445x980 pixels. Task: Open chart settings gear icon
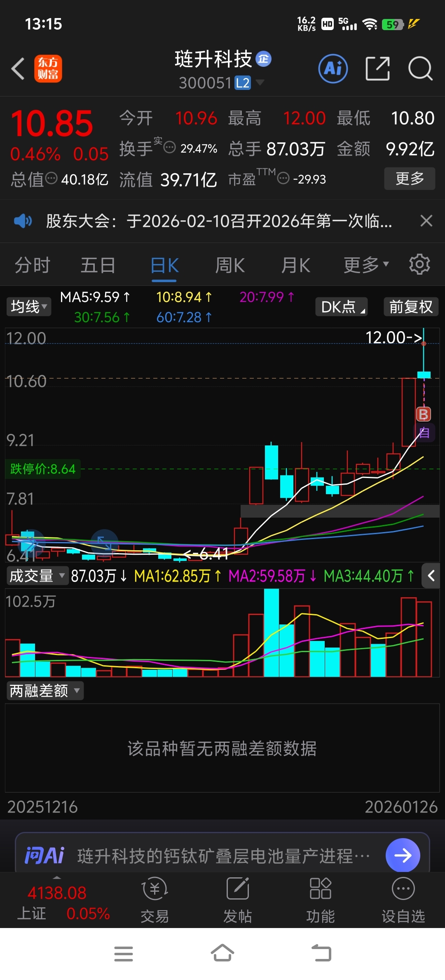(419, 264)
